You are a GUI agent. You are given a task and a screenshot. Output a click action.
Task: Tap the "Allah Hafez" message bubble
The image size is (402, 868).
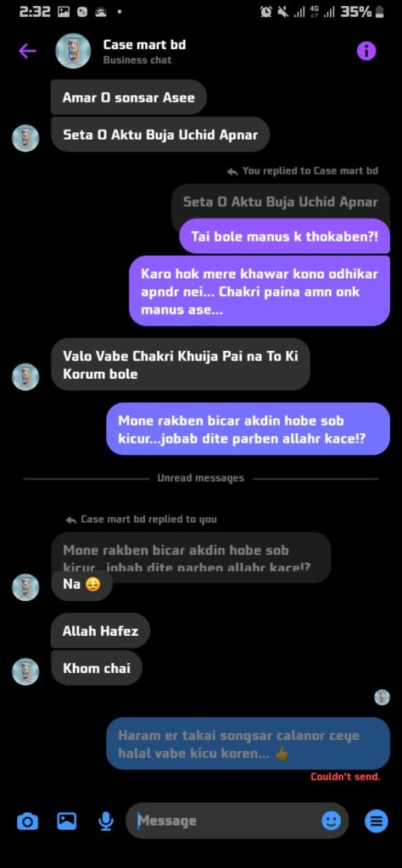[100, 631]
